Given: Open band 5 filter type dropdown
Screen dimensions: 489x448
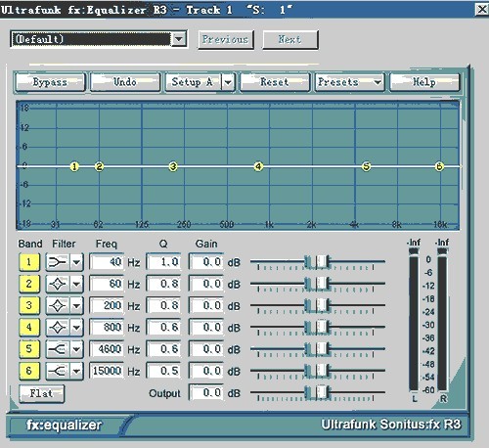Looking at the screenshot, I should pos(76,349).
